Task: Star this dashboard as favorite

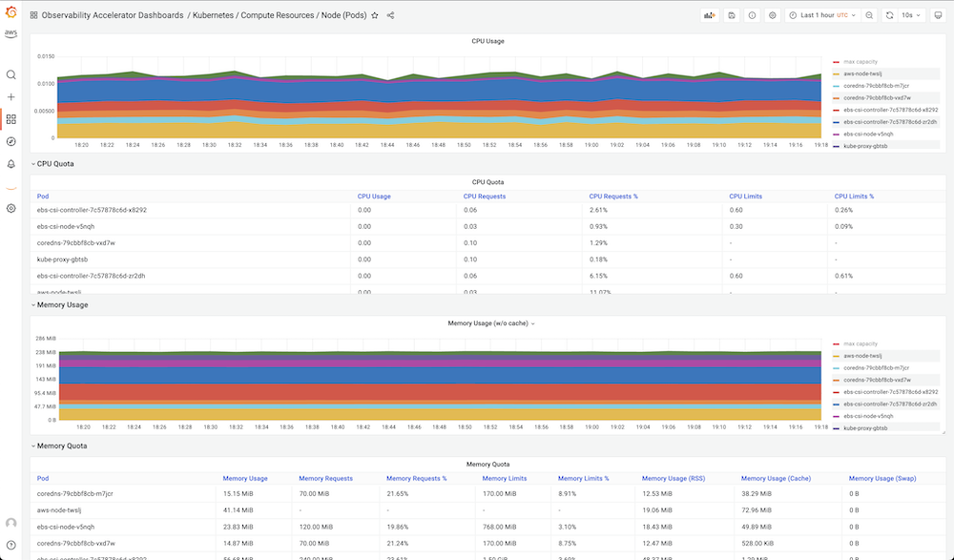Action: tap(375, 15)
